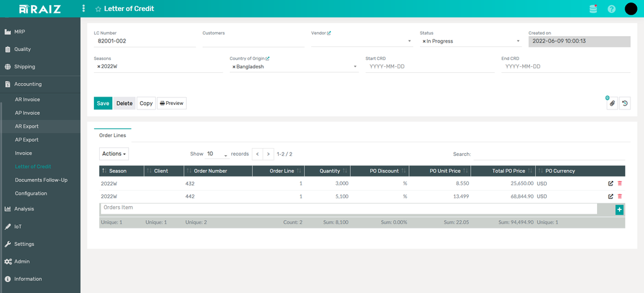Remove the Bangladesh country tag
This screenshot has height=293, width=644.
coord(234,66)
